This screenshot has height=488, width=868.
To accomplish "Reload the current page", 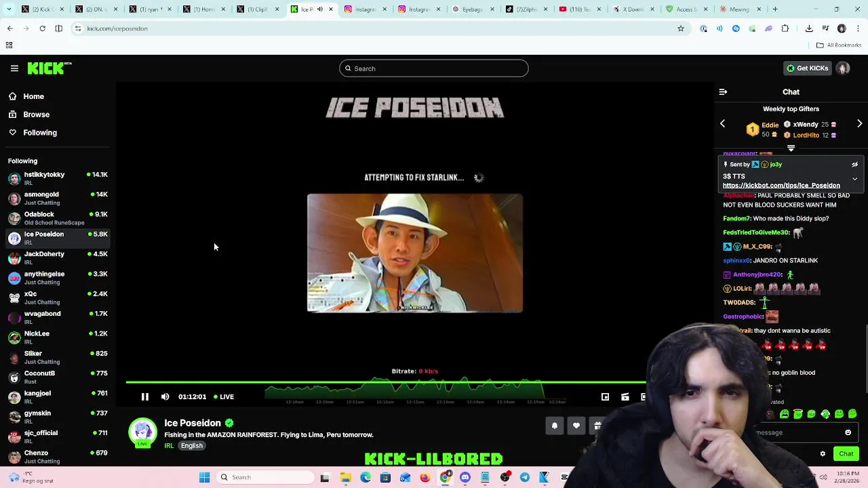I will click(42, 28).
